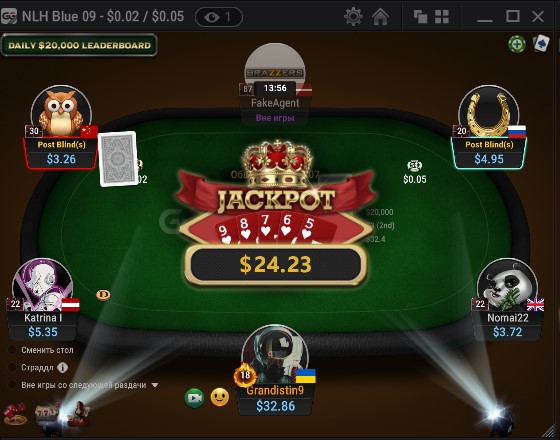560x440 pixels.
Task: Expand dropdown arrow next to Вне игры option
Action: tap(155, 385)
